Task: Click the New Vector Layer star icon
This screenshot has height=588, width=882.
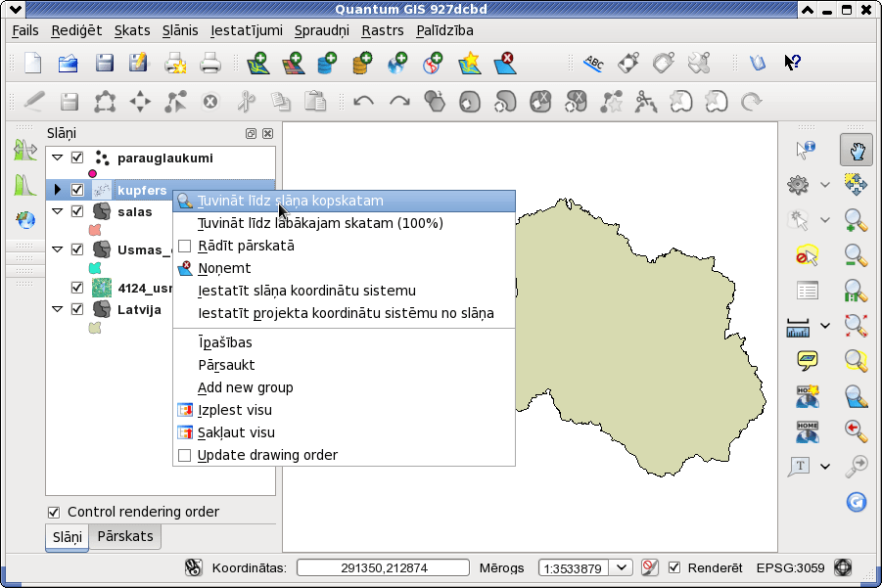Action: pos(470,63)
